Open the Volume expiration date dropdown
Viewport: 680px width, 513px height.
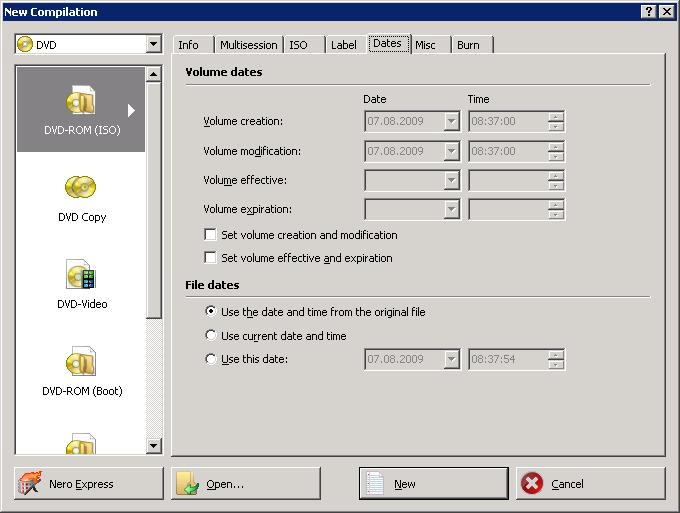click(x=451, y=209)
